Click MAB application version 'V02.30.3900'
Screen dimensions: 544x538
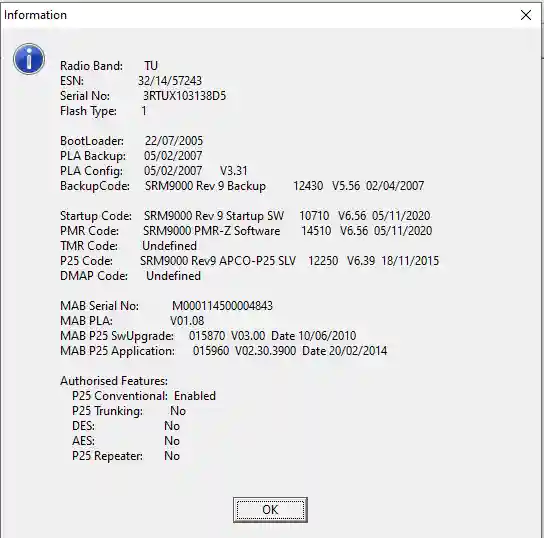[x=265, y=351]
